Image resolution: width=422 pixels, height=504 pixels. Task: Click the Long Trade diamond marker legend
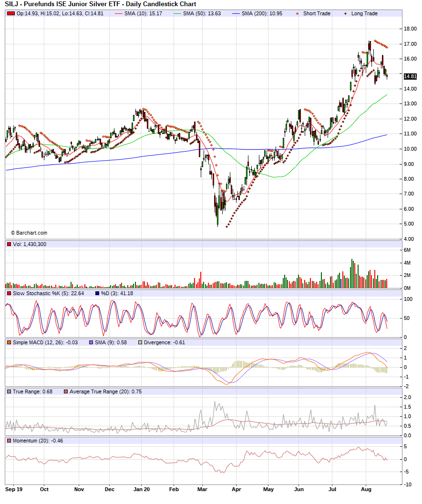(x=346, y=13)
